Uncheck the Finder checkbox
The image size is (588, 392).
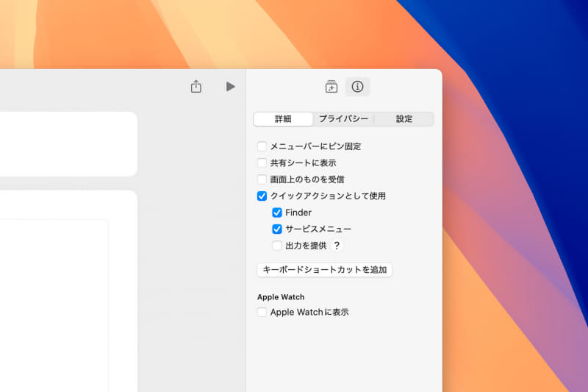click(x=277, y=213)
